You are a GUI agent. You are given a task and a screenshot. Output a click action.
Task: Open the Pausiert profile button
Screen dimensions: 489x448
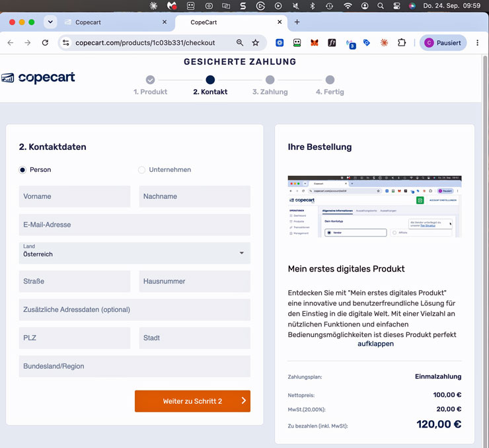click(x=443, y=43)
